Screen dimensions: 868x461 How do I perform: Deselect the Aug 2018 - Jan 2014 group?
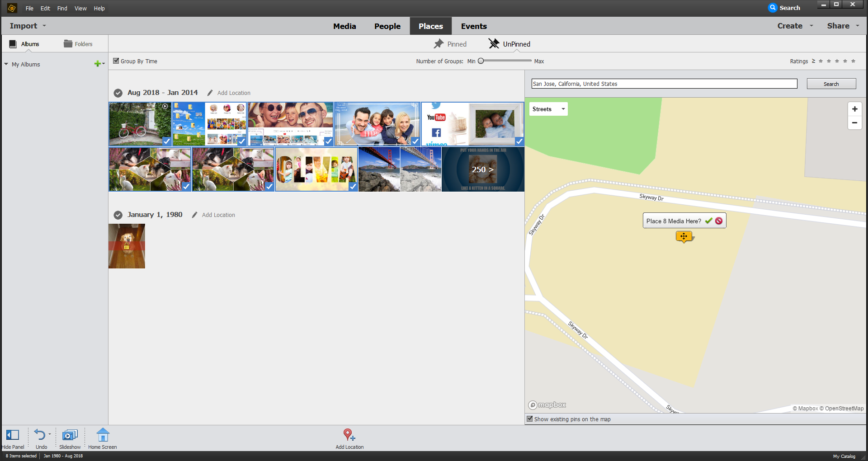[118, 93]
